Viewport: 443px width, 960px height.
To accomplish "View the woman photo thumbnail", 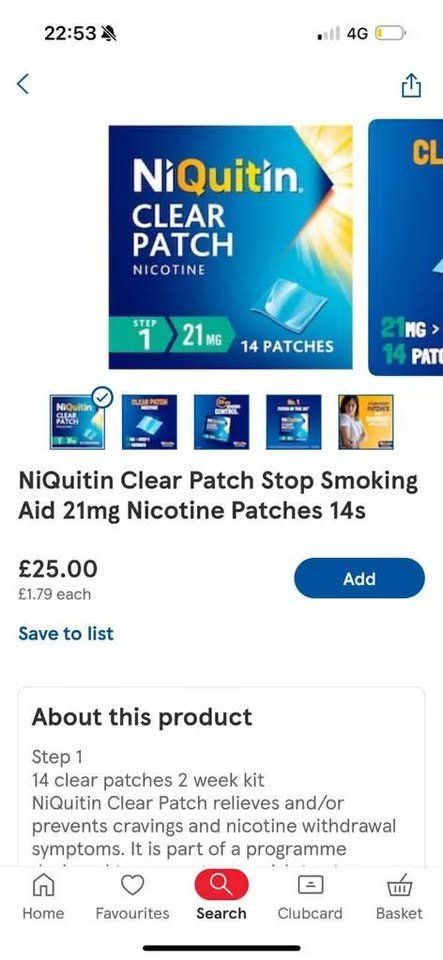I will pyautogui.click(x=366, y=422).
